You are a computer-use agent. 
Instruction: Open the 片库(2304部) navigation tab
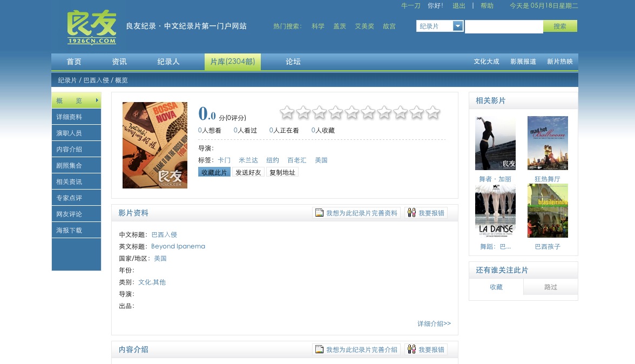pyautogui.click(x=232, y=62)
